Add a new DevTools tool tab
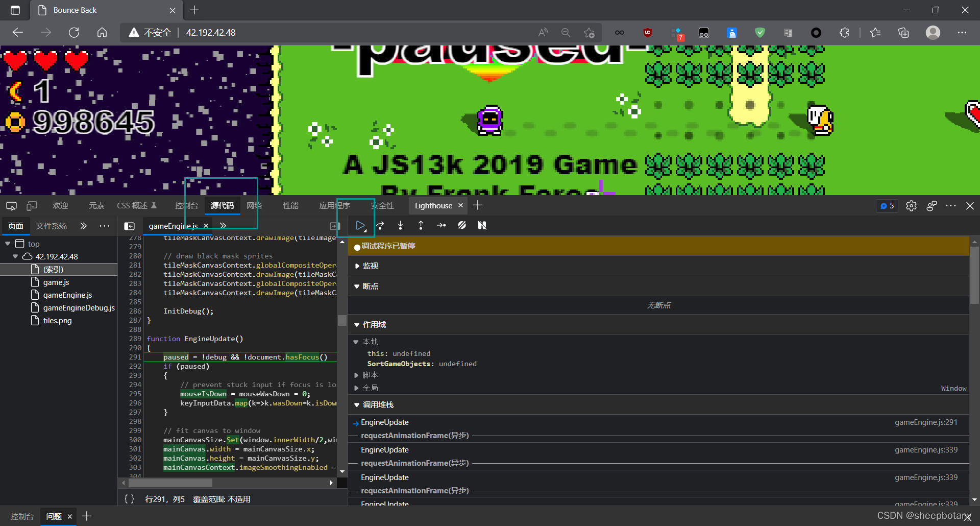This screenshot has width=980, height=526. click(x=478, y=205)
